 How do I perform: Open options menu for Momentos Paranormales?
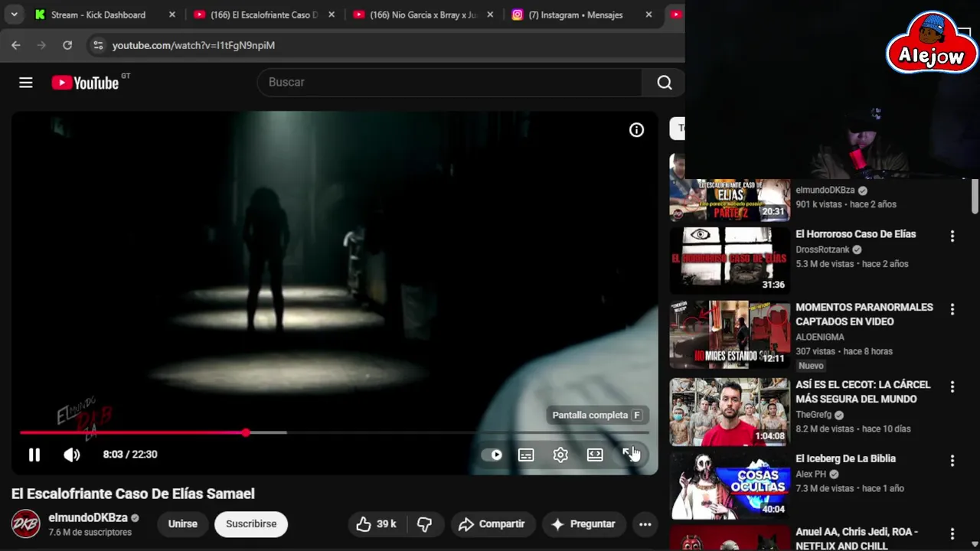952,310
